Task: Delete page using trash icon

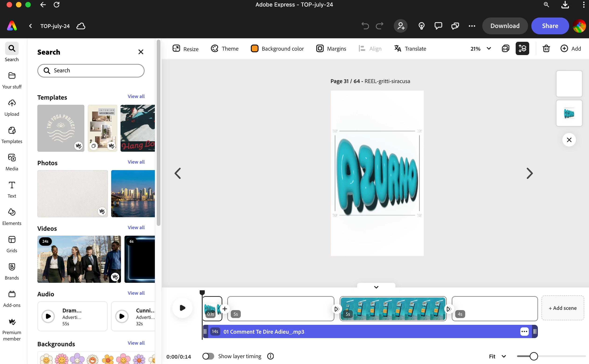Action: coord(546,48)
